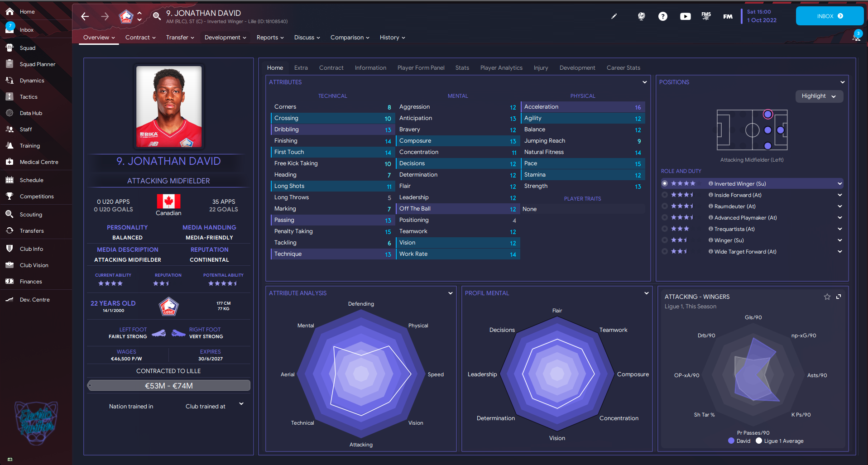This screenshot has width=868, height=465.
Task: Open the Dev. Centre sidebar icon
Action: pyautogui.click(x=10, y=299)
